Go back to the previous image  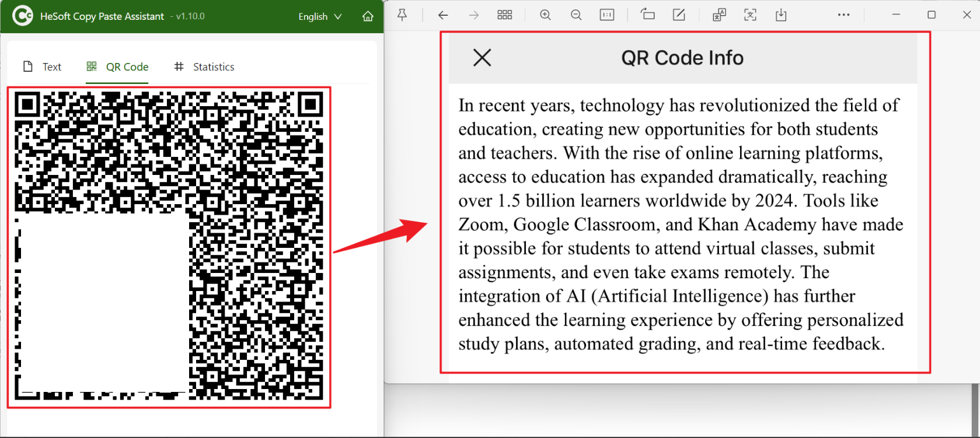(x=443, y=15)
